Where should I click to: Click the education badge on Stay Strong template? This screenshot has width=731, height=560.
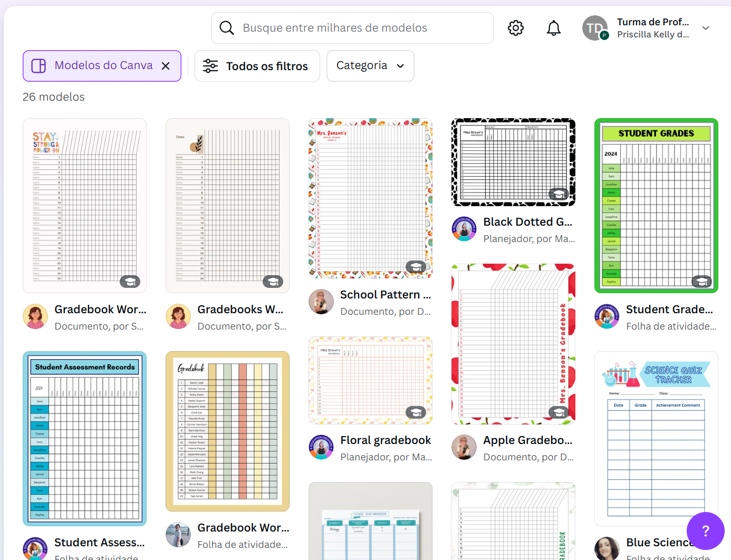tap(130, 282)
